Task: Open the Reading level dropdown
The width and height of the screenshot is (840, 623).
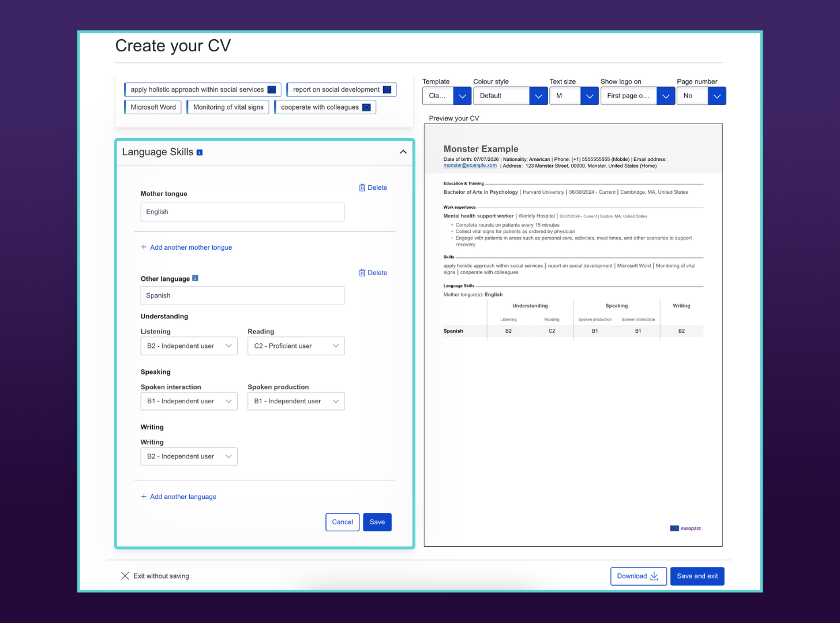Action: [296, 346]
